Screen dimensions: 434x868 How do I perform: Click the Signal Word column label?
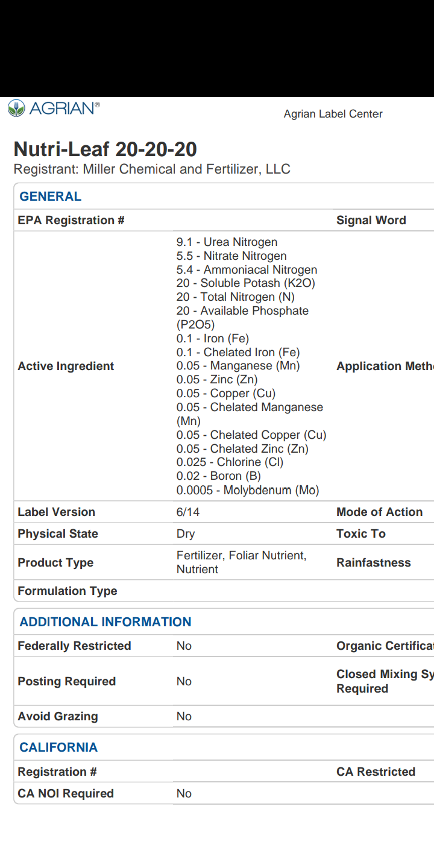click(371, 221)
